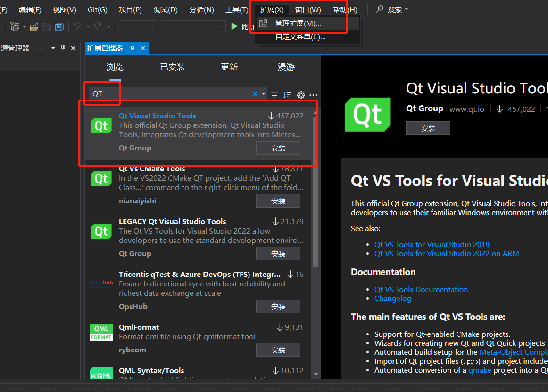548x392 pixels.
Task: Clear the QT search text
Action: 255,94
